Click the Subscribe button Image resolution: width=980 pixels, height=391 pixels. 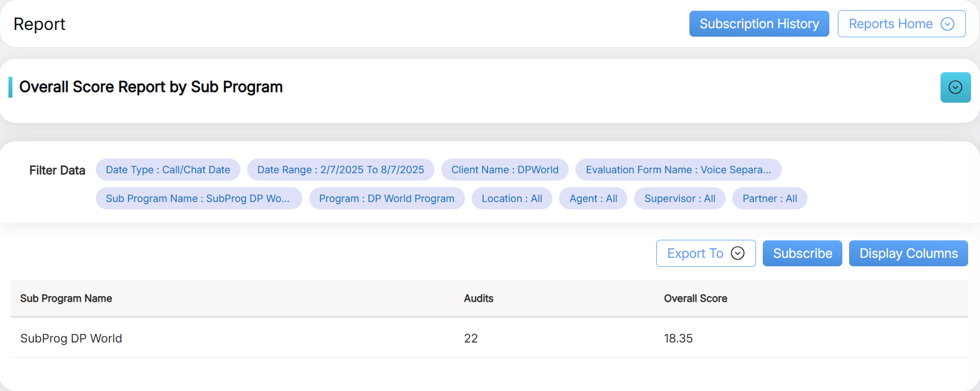802,253
